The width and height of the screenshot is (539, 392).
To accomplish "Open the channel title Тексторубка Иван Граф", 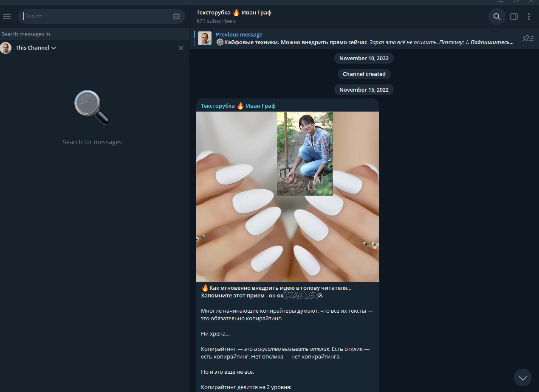I will (234, 13).
